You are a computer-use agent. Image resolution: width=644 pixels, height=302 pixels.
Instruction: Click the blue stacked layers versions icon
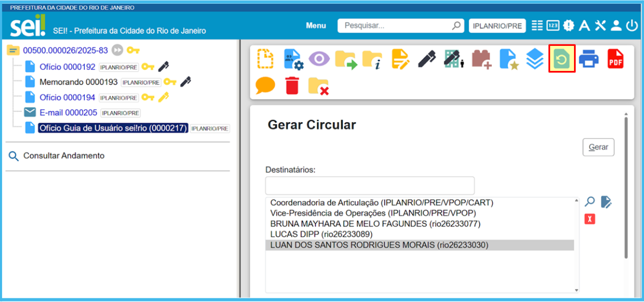pyautogui.click(x=535, y=59)
